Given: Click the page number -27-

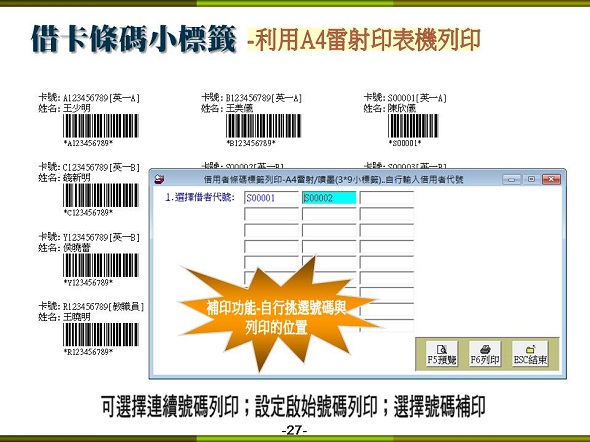Looking at the screenshot, I should point(294,430).
